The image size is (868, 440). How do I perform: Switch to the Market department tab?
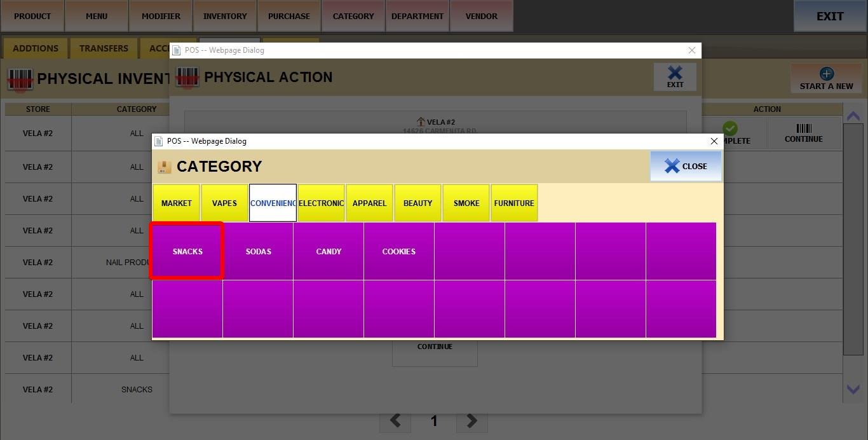(x=176, y=203)
